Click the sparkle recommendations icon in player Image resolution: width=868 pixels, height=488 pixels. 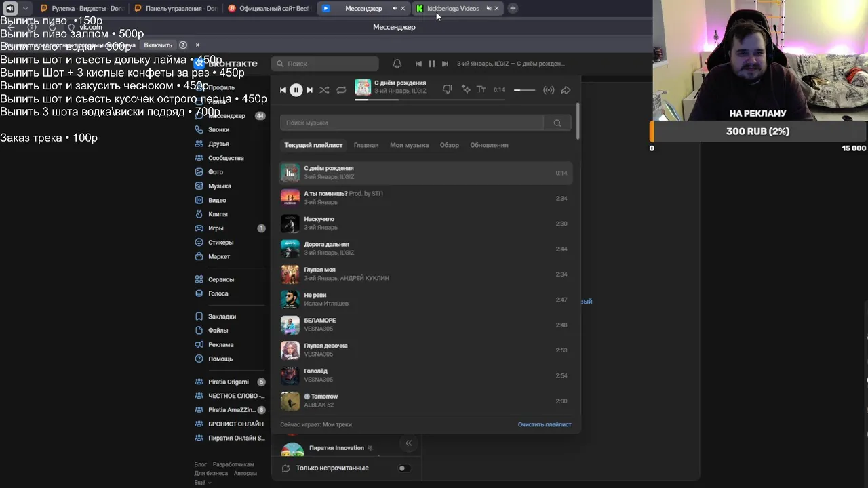tap(466, 89)
